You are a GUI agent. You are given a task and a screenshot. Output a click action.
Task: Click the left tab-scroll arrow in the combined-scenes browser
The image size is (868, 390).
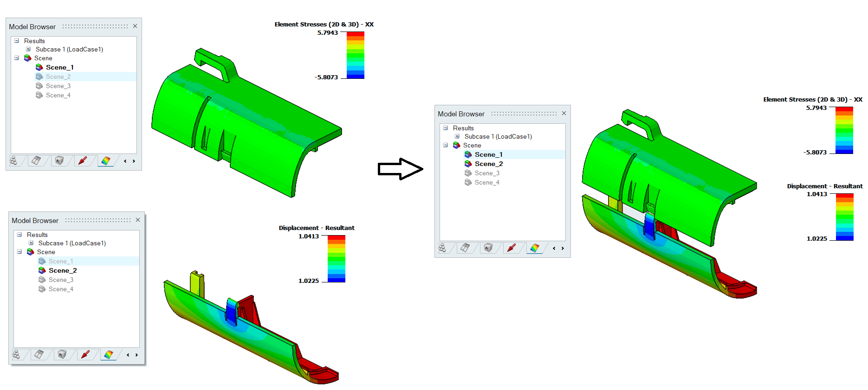[x=554, y=249]
